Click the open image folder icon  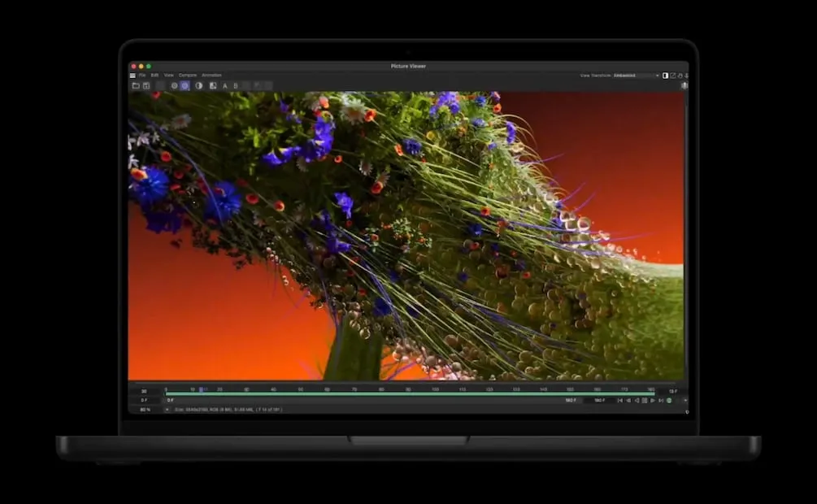pos(136,85)
